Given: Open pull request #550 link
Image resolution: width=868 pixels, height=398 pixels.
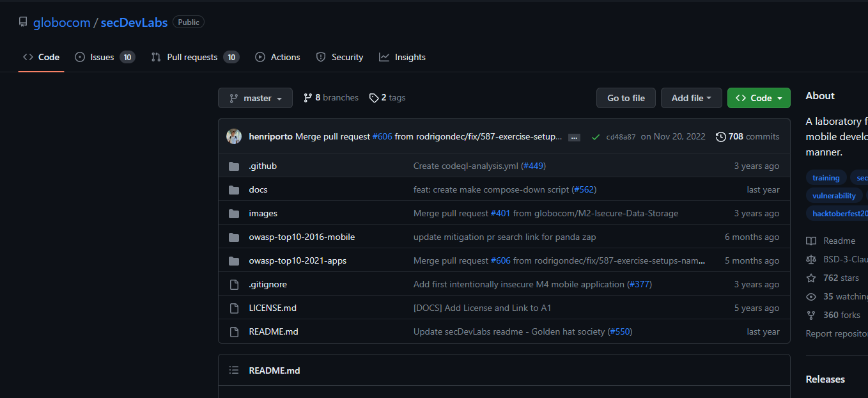Looking at the screenshot, I should (x=620, y=331).
